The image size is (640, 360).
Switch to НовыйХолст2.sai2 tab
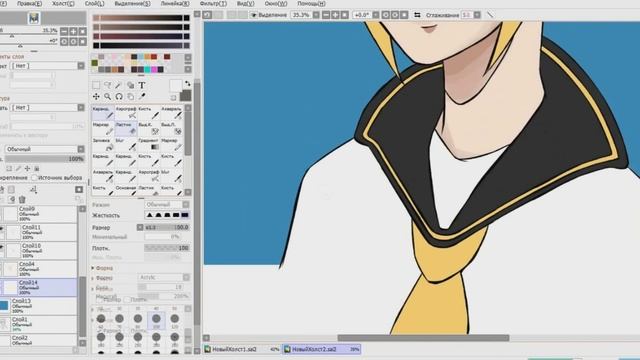pyautogui.click(x=322, y=349)
